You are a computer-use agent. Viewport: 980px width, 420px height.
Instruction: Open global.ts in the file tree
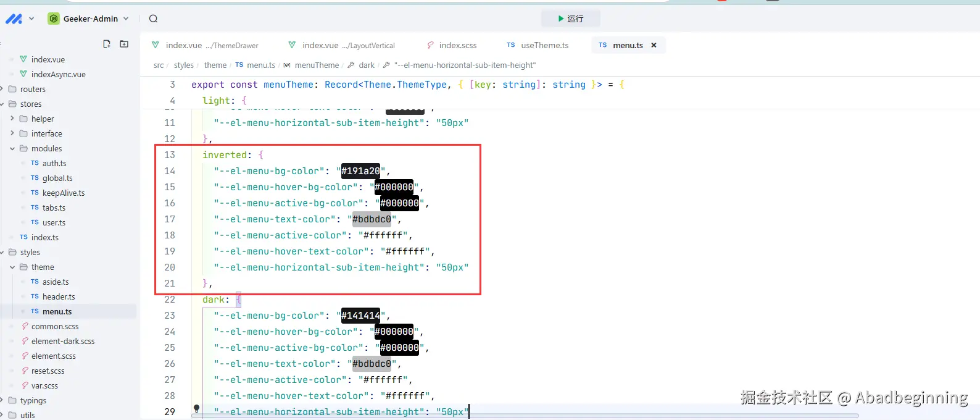[57, 178]
